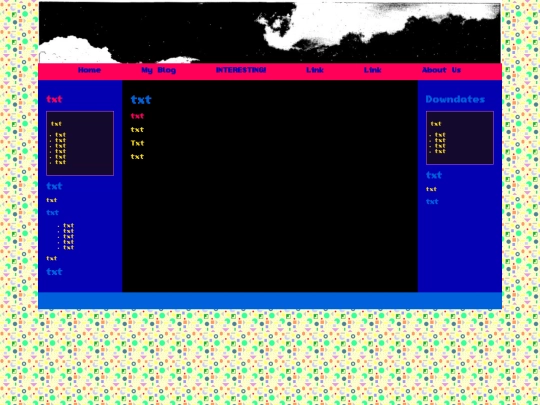Click the title "txt" inside left sidebar box

[56, 124]
